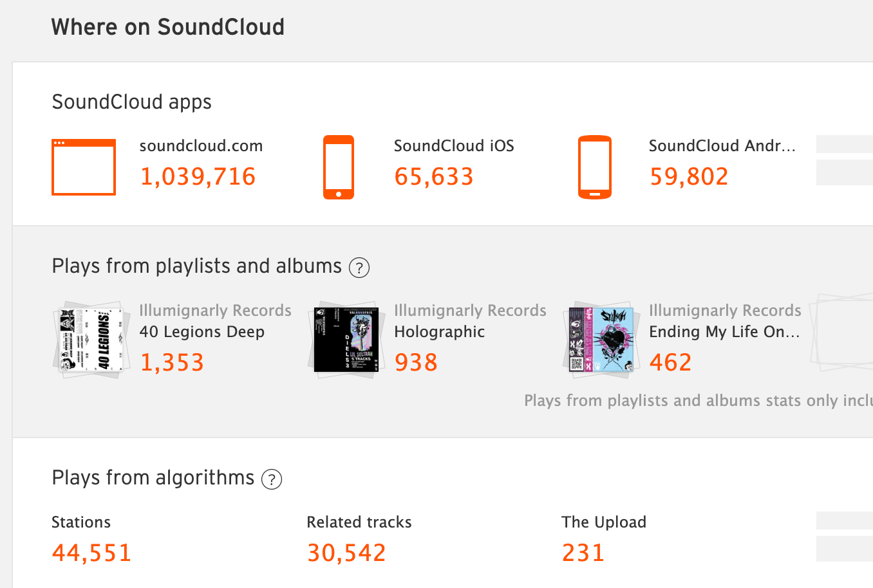The height and width of the screenshot is (588, 873).
Task: Click the SoundCloud Android play count 59,802
Action: (x=689, y=177)
